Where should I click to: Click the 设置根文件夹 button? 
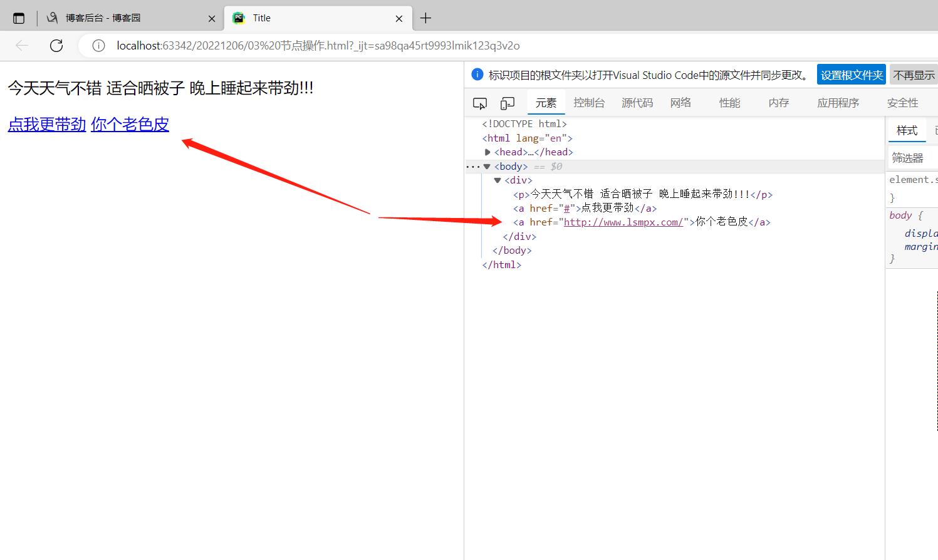coord(852,75)
